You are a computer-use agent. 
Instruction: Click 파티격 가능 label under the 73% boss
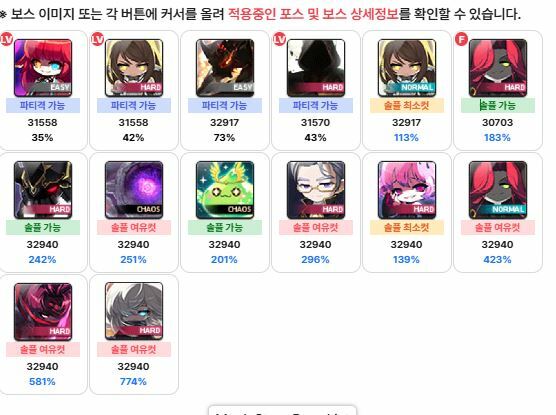click(x=225, y=105)
